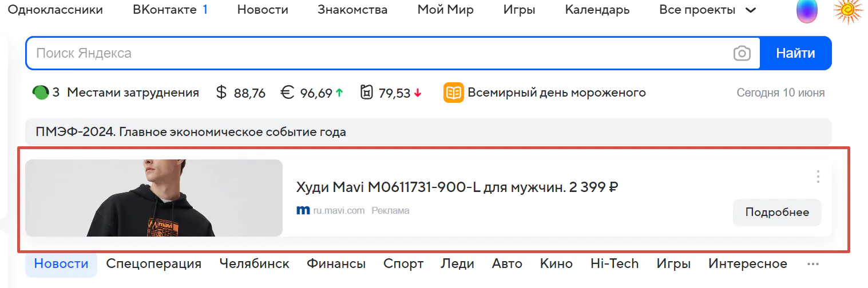The image size is (868, 288).
Task: Click the Подробнее button on ad
Action: [x=776, y=213]
